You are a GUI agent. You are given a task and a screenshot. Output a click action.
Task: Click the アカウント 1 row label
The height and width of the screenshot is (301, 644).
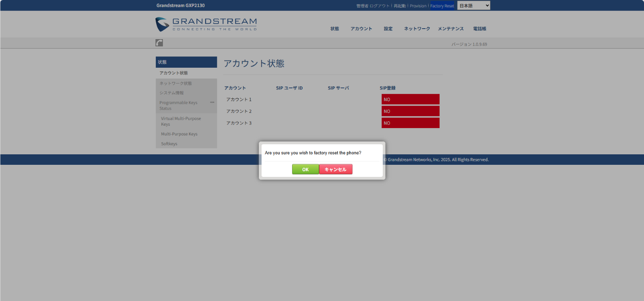pyautogui.click(x=239, y=100)
